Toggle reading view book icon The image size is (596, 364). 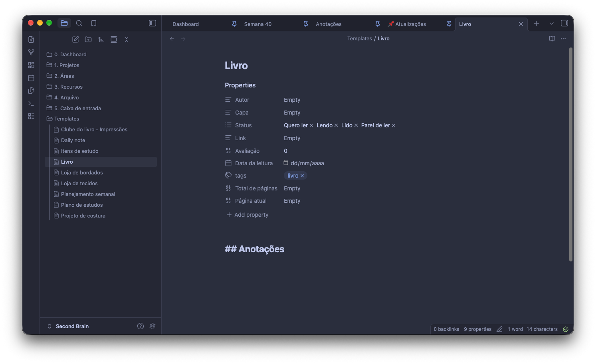[x=552, y=39]
